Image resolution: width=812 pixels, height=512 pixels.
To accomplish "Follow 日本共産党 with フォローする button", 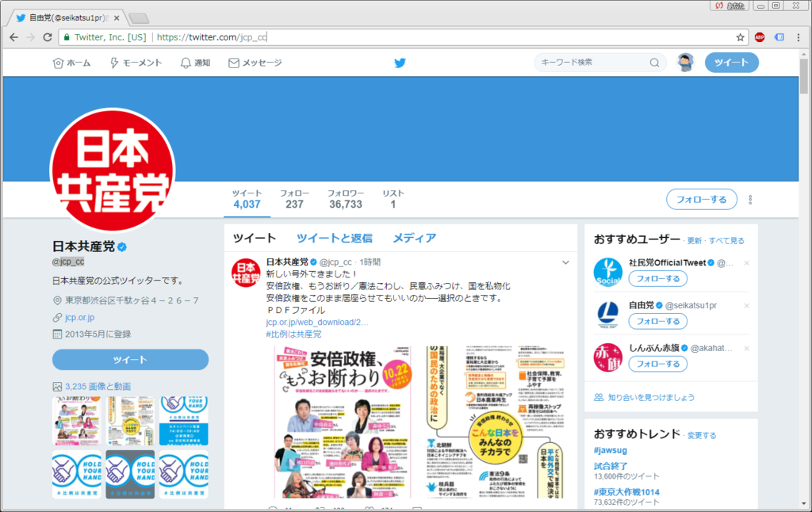I will [x=702, y=199].
